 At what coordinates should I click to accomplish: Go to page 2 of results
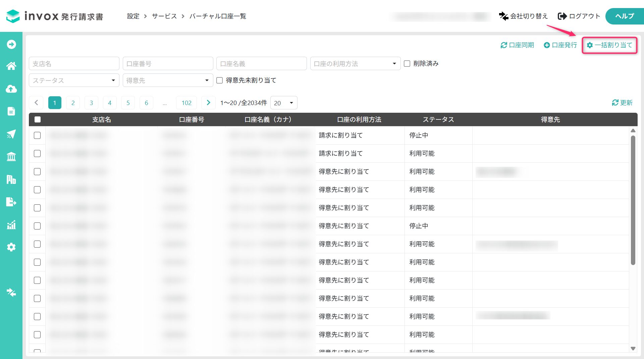click(73, 103)
